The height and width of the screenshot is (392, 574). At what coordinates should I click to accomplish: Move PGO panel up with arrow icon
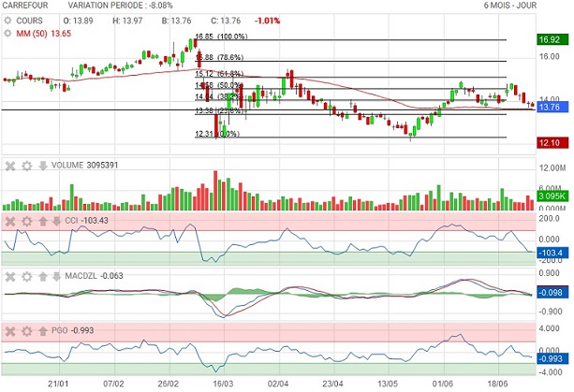[x=43, y=331]
